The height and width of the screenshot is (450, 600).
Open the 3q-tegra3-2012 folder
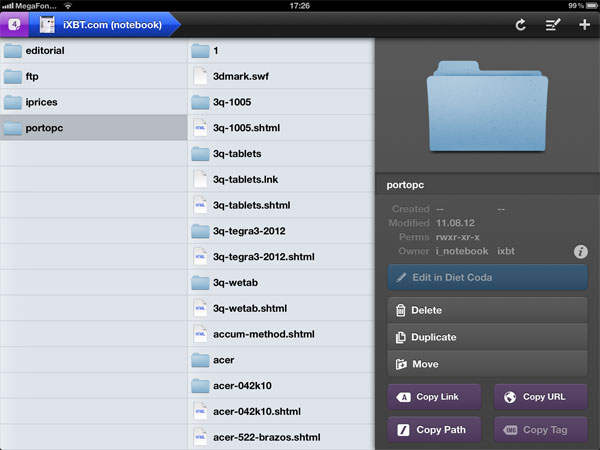click(281, 231)
